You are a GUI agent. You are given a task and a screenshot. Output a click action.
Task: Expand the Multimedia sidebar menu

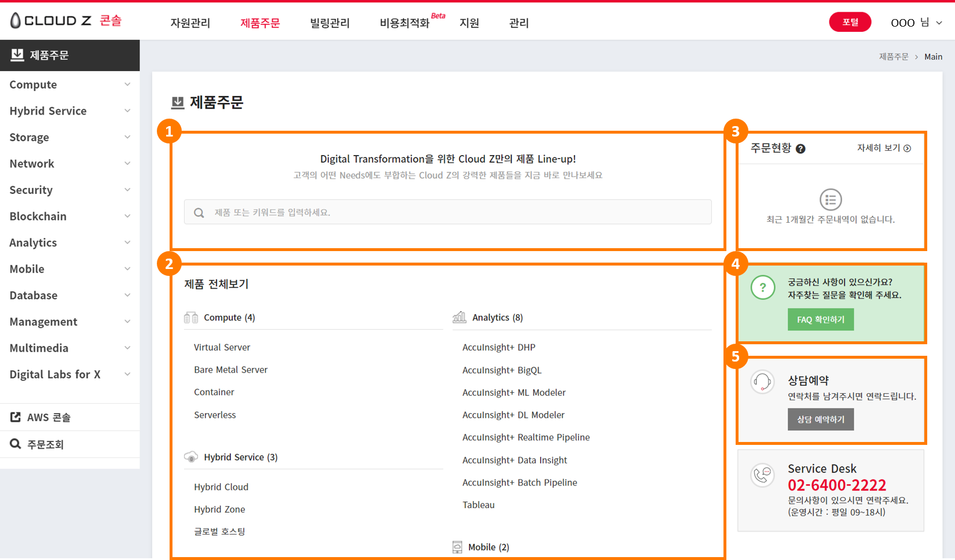click(x=69, y=348)
